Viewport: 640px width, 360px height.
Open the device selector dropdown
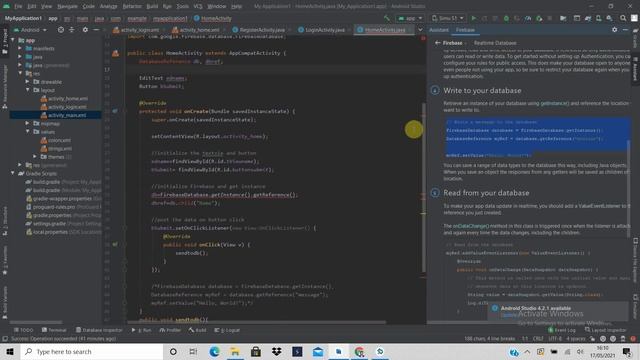(x=448, y=18)
